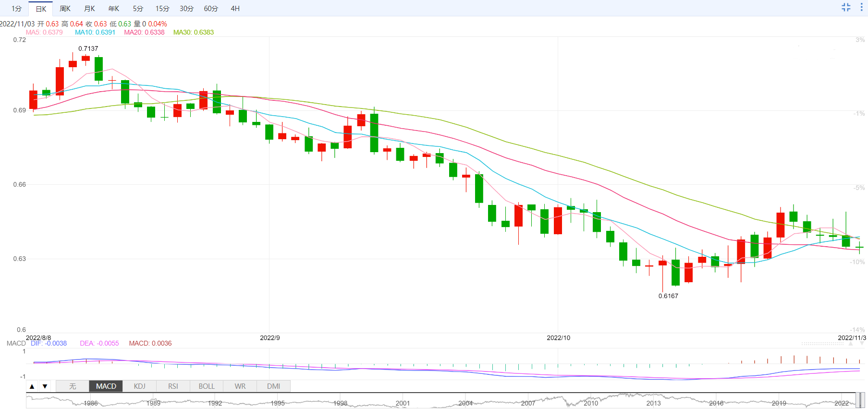Click the 1998 mark on the overview timeline

(340, 403)
